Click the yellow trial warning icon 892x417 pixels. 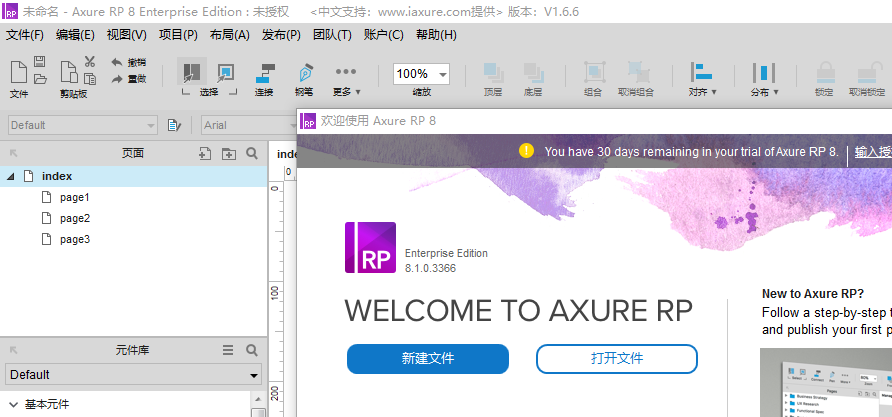[527, 151]
